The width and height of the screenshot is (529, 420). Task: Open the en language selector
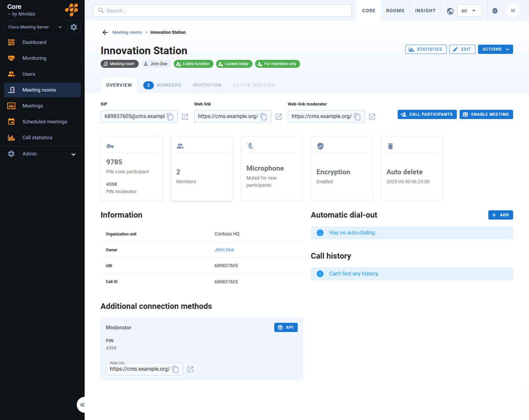click(469, 11)
